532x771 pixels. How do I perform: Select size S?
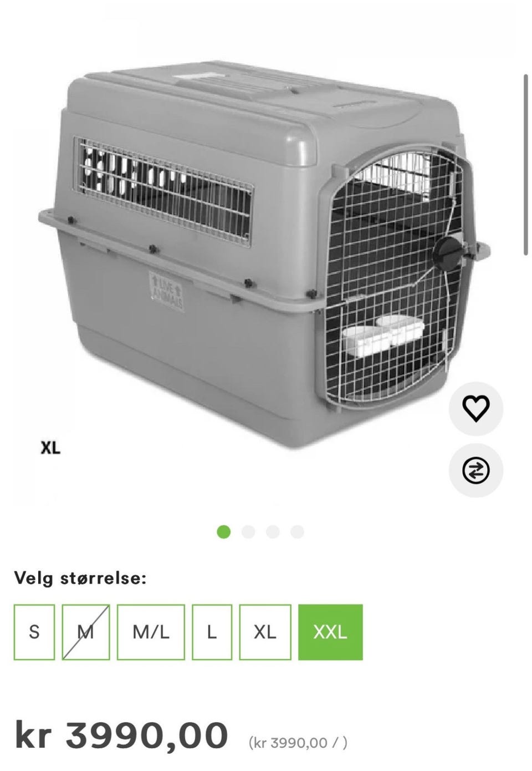(x=34, y=632)
